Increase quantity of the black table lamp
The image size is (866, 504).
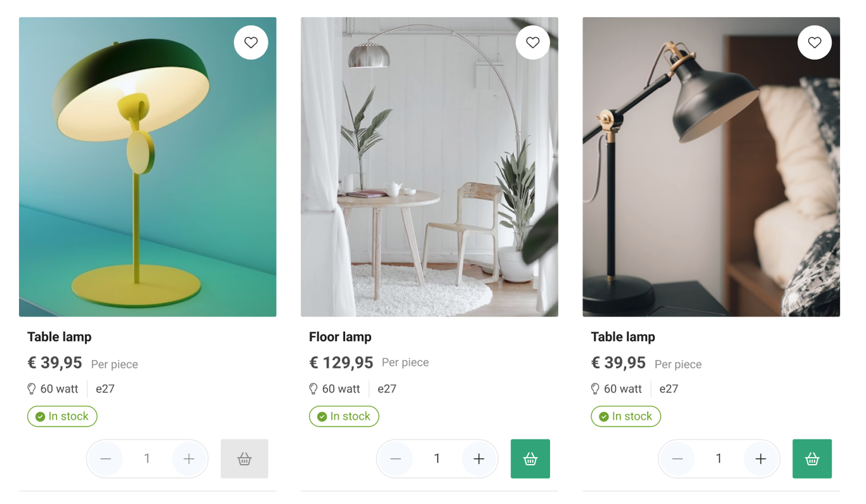pyautogui.click(x=761, y=458)
